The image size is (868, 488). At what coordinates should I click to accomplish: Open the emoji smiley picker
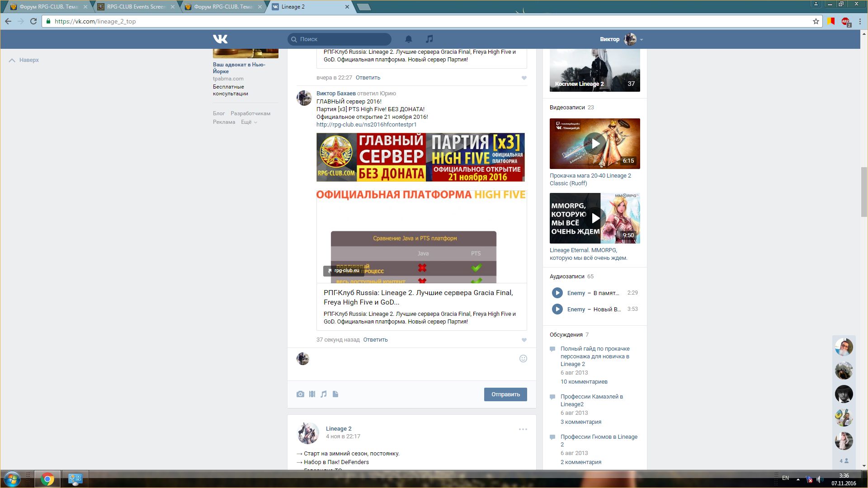pos(523,358)
